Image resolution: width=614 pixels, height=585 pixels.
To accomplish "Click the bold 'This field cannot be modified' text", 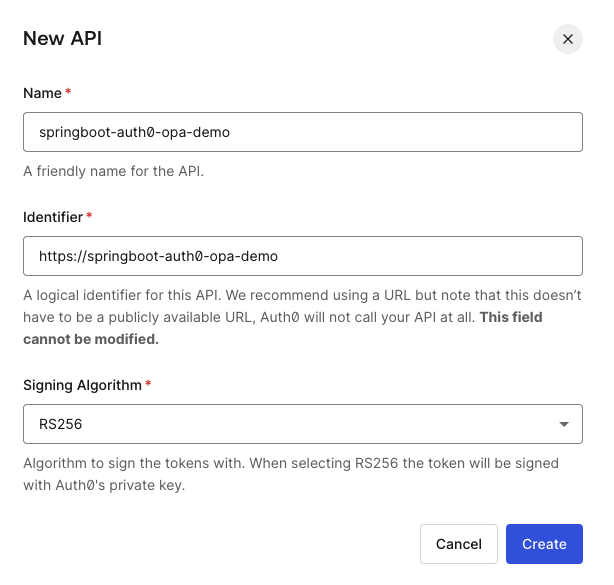I will pyautogui.click(x=90, y=339).
